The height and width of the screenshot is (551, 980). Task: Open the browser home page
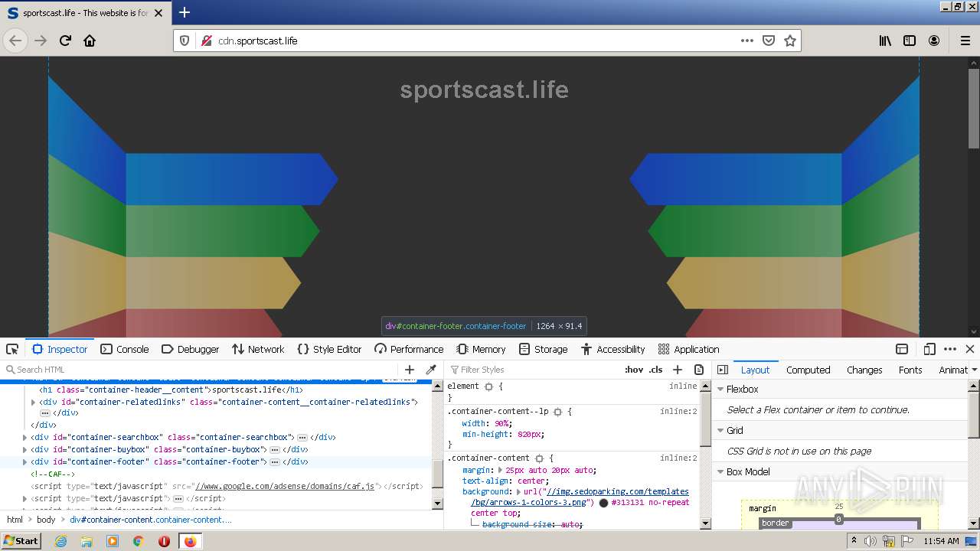pyautogui.click(x=90, y=41)
